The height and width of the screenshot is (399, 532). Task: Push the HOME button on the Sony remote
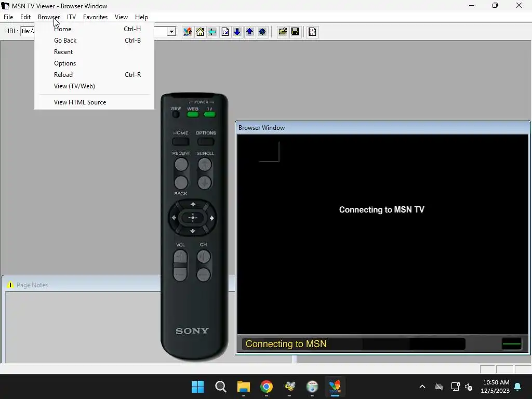180,141
